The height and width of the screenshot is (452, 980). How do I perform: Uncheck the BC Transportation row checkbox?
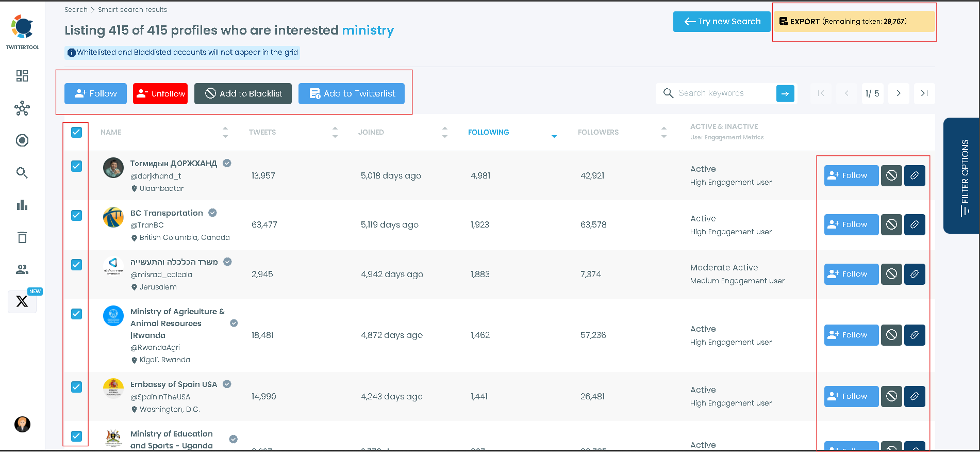pos(76,215)
